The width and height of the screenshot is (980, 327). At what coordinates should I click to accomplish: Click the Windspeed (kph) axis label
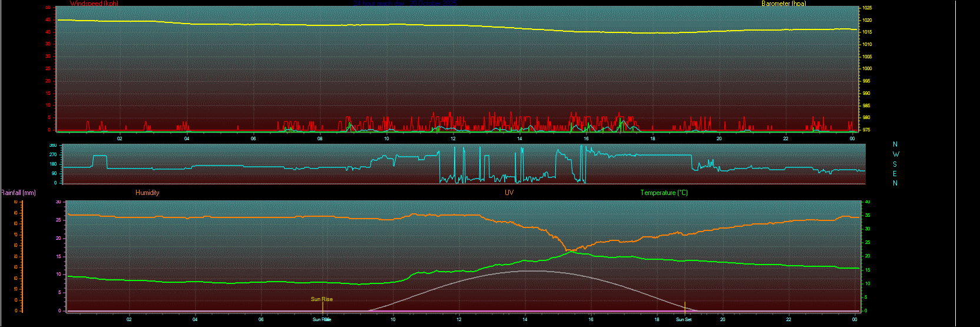(x=94, y=4)
